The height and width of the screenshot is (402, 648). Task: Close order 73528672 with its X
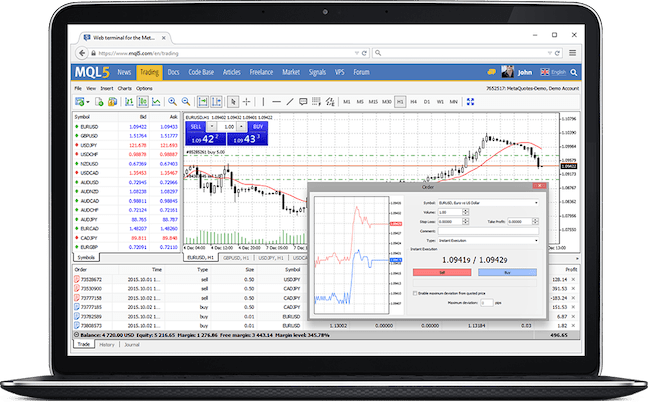[x=573, y=279]
